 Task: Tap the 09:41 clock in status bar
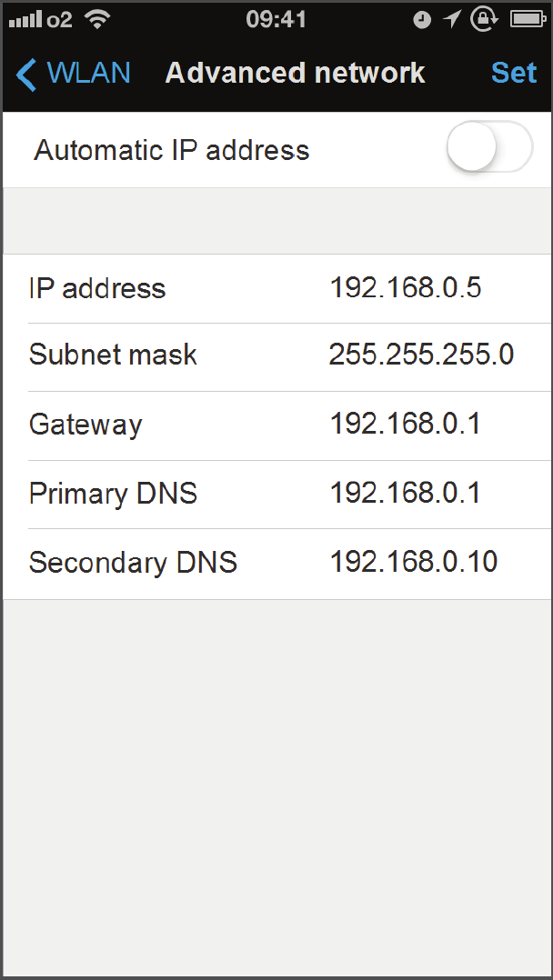[x=276, y=20]
